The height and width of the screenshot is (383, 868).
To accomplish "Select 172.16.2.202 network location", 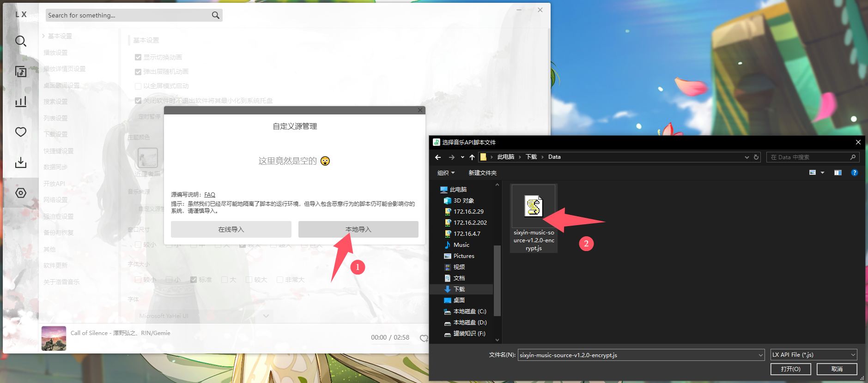I will 470,223.
